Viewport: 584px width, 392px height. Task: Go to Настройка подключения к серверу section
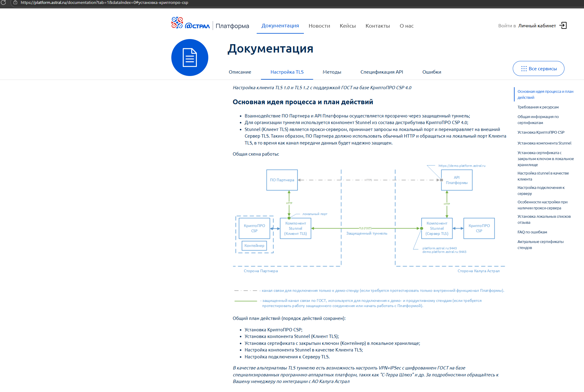click(x=541, y=190)
